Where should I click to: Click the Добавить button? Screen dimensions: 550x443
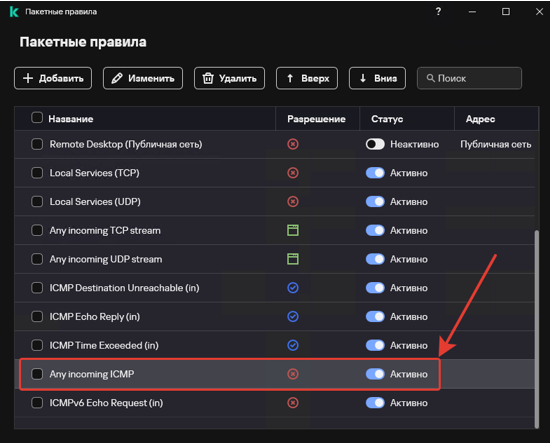click(x=53, y=78)
